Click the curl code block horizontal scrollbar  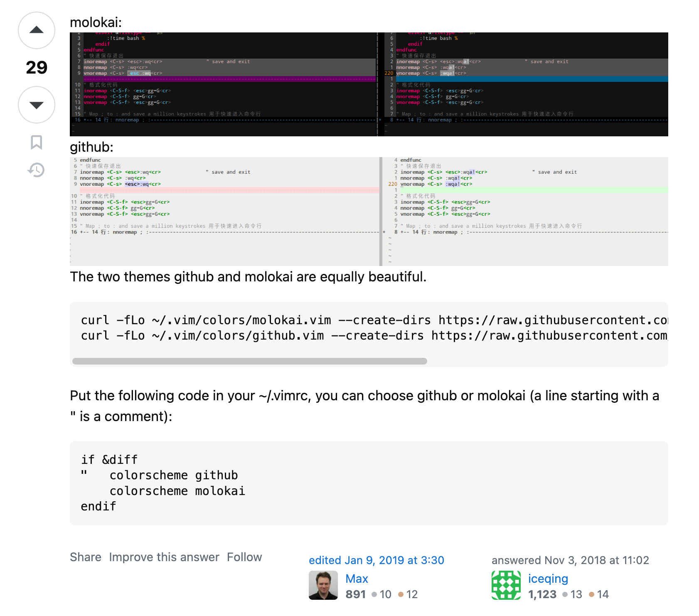click(x=249, y=361)
